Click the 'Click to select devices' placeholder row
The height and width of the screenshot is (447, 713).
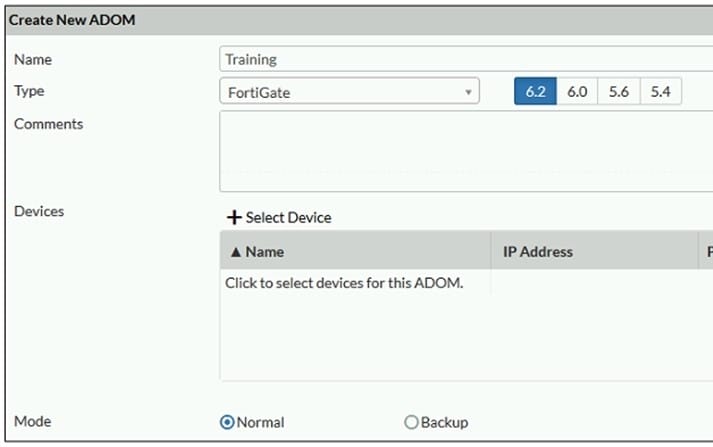coord(344,283)
